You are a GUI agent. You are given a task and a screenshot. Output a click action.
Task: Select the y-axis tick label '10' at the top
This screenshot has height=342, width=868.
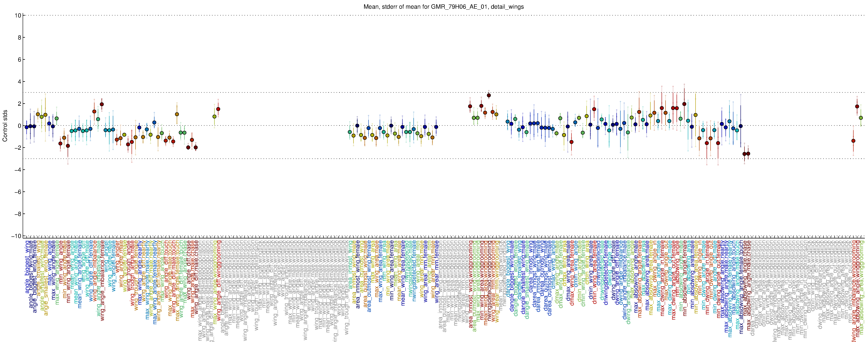pos(18,15)
